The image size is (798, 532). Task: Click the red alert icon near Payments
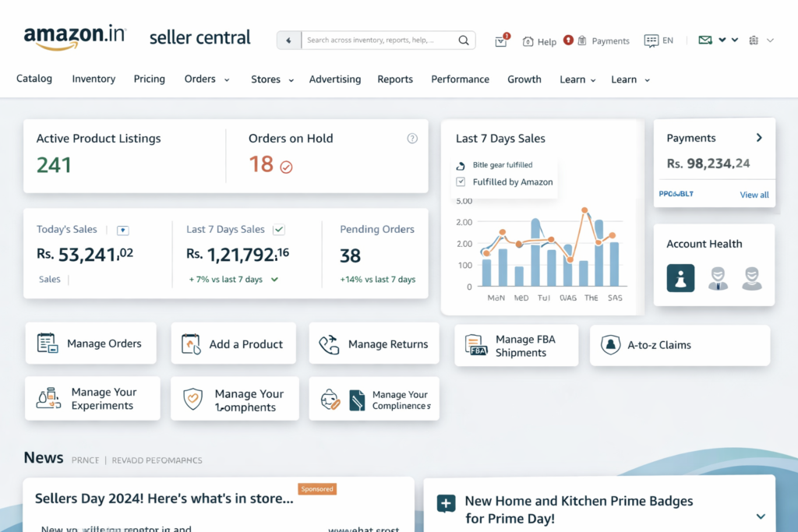(x=568, y=41)
